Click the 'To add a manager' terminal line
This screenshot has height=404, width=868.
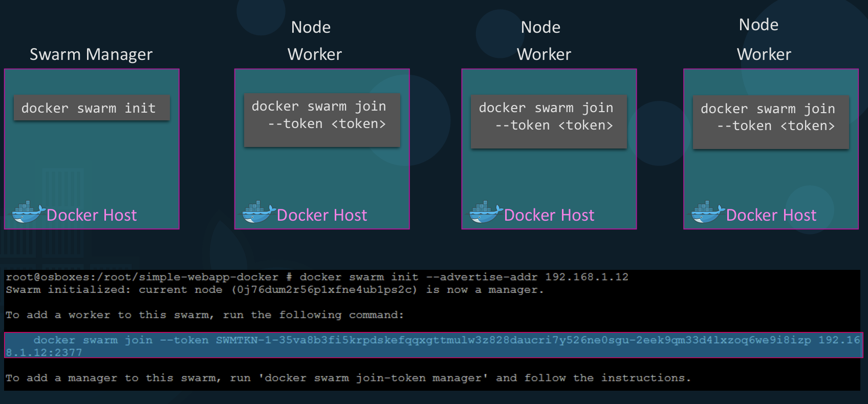coord(348,378)
